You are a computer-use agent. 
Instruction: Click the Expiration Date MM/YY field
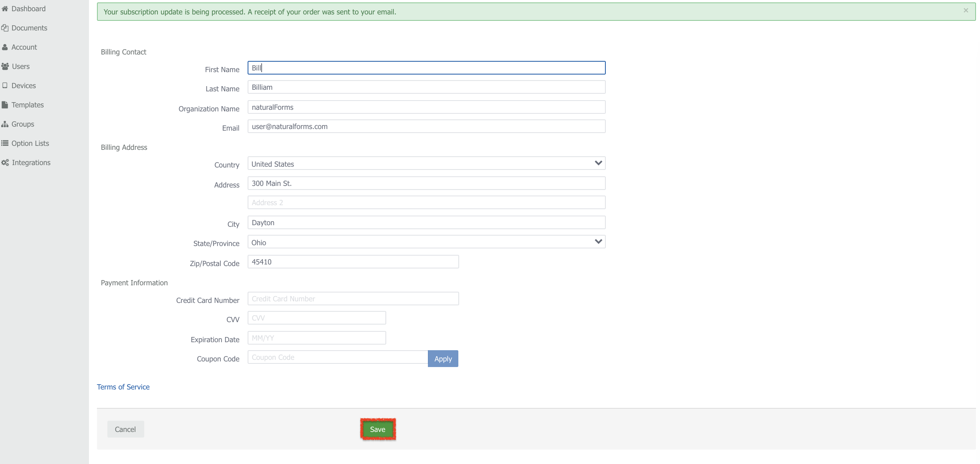pos(317,338)
